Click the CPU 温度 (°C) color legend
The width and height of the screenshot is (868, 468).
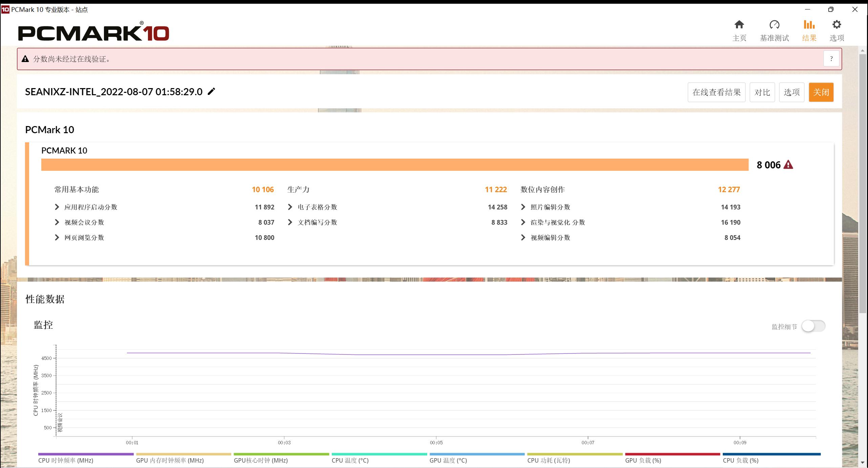tap(350, 460)
